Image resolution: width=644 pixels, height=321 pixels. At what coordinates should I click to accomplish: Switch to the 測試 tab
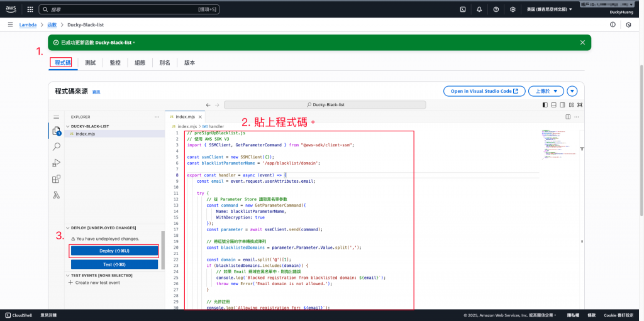click(x=91, y=63)
